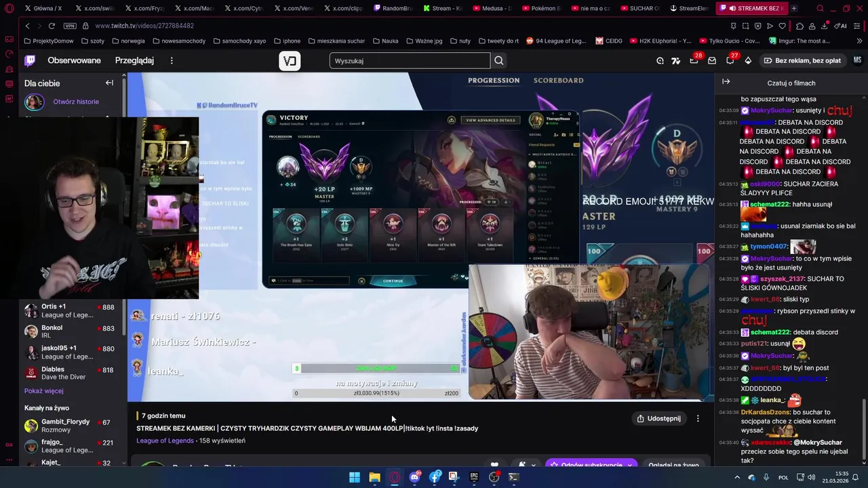Go back with the browser back arrow
The height and width of the screenshot is (488, 868).
(27, 26)
